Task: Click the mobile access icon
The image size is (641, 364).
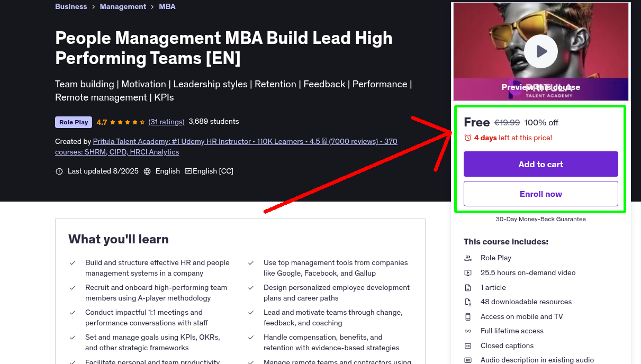Action: pos(468,317)
